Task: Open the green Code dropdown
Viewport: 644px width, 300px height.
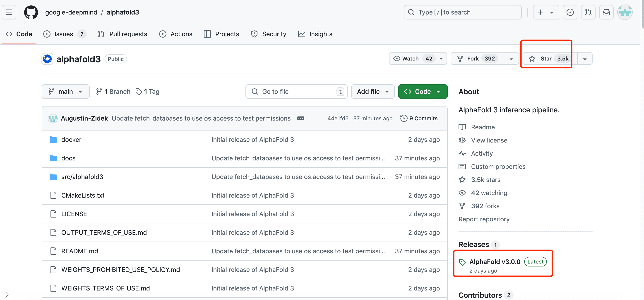Action: click(x=423, y=92)
